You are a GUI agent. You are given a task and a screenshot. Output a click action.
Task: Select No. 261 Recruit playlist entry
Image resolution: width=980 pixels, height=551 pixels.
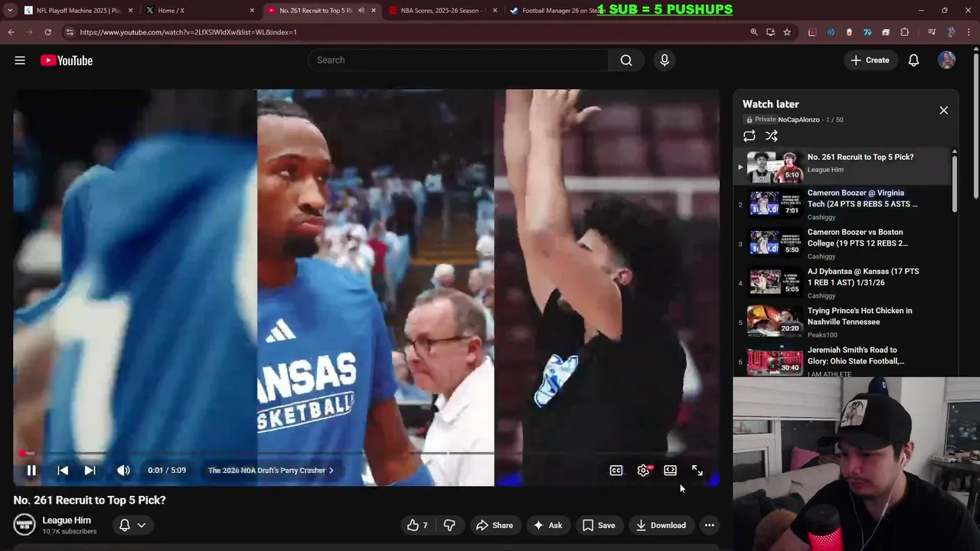(843, 167)
